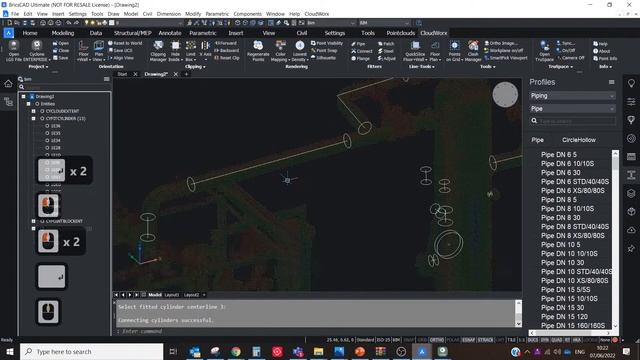Collapse the CYFITCYLINDER tree node
This screenshot has width=640, height=360.
(x=33, y=118)
